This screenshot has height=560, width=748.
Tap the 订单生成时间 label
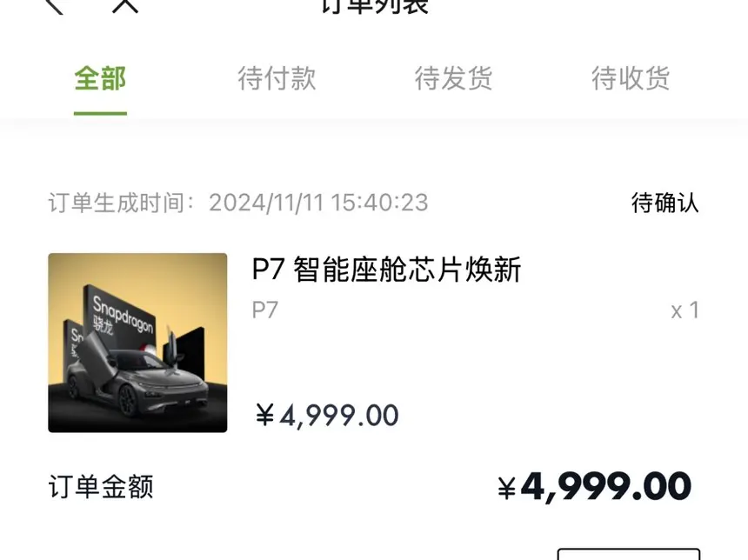coord(121,203)
